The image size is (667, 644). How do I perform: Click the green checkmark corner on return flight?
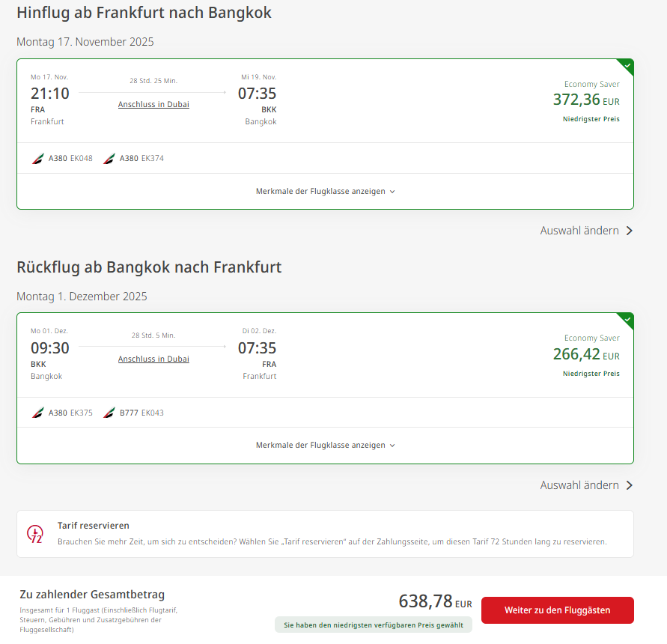click(x=627, y=320)
